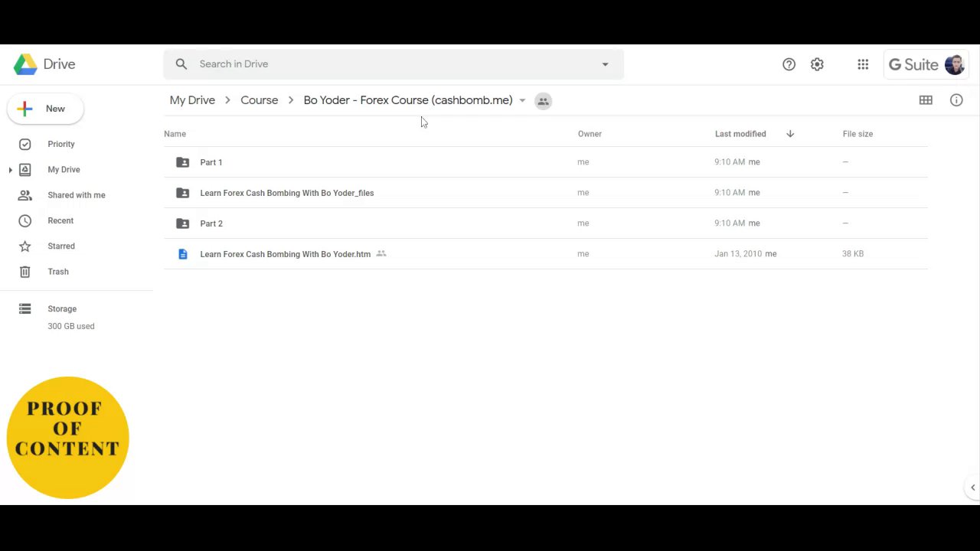
Task: Click the Google Drive logo
Action: 25,64
